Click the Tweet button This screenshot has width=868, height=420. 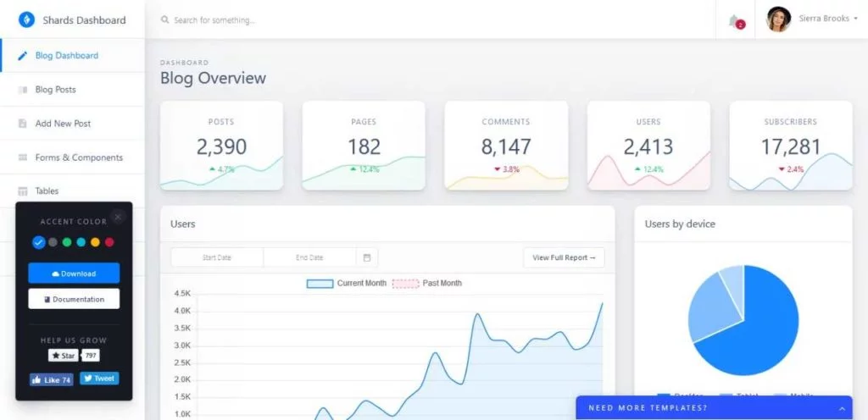click(x=99, y=379)
